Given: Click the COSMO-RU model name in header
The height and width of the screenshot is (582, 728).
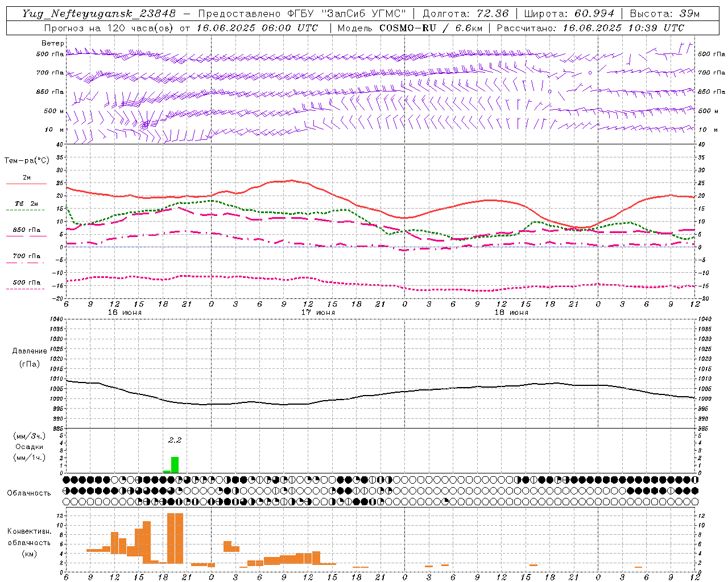Looking at the screenshot, I should pyautogui.click(x=408, y=28).
